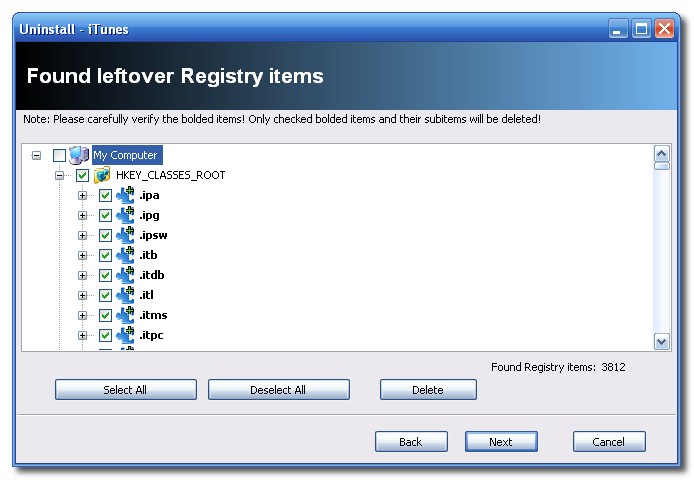694x480 pixels.
Task: Select the HKEY_CLASSES_ROOT label
Action: 170,175
